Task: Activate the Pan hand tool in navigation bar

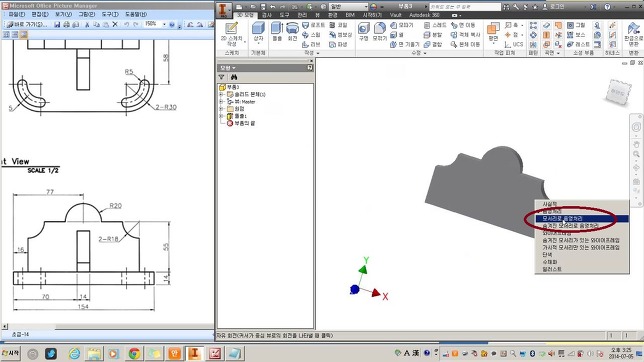Action: click(636, 145)
